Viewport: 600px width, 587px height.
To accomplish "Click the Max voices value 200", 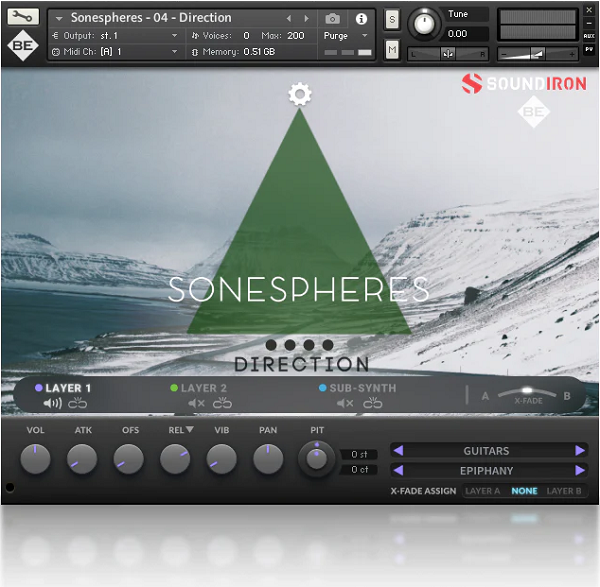I will pyautogui.click(x=296, y=36).
